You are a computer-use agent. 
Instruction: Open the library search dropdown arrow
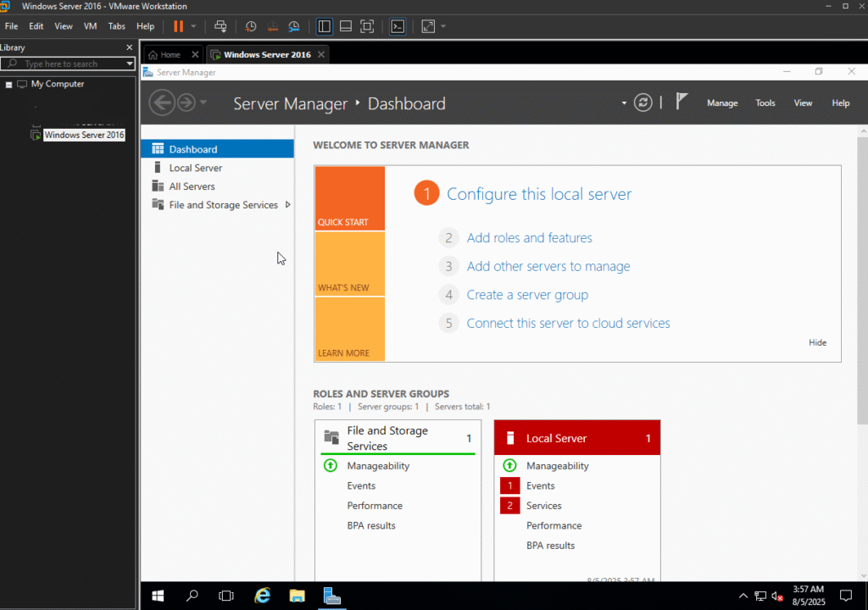coord(130,64)
